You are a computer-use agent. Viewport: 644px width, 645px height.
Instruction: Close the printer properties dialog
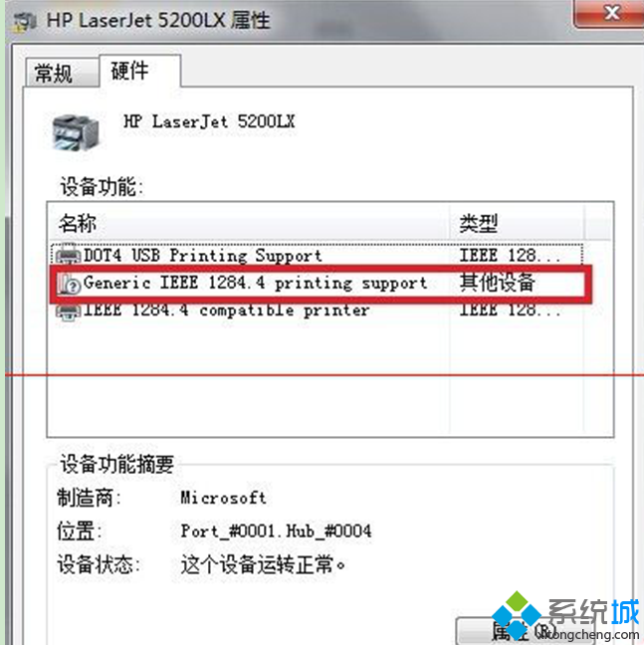(610, 13)
